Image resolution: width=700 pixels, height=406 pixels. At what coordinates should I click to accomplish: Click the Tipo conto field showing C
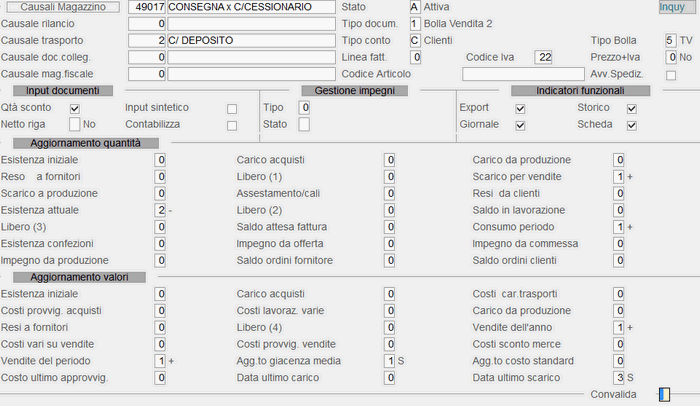click(x=415, y=41)
